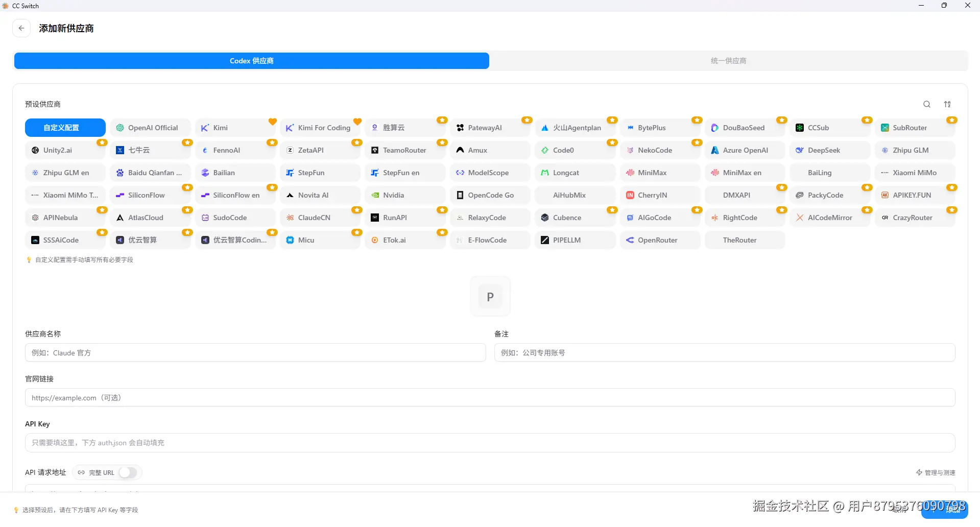The width and height of the screenshot is (980, 527).
Task: Pick the 火山Agentplan preset icon
Action: [545, 128]
